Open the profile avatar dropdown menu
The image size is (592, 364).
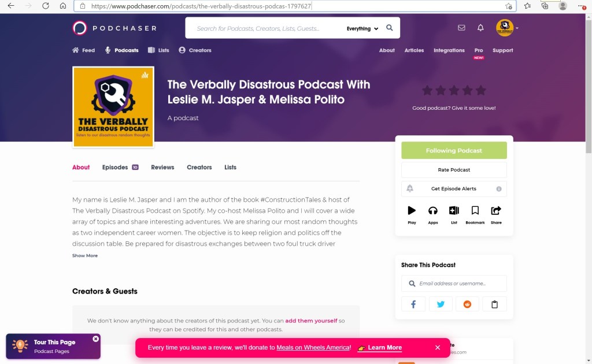(x=506, y=28)
